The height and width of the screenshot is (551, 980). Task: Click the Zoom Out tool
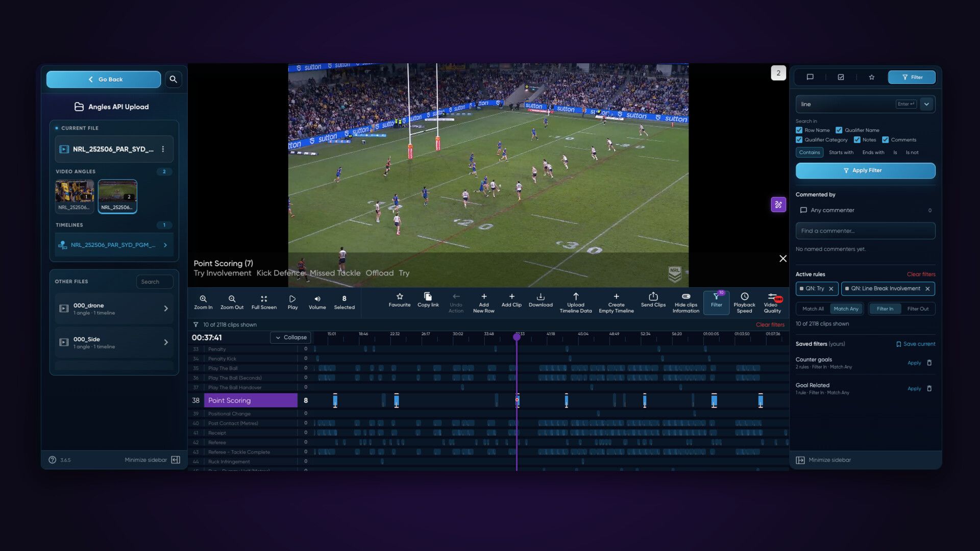click(232, 302)
